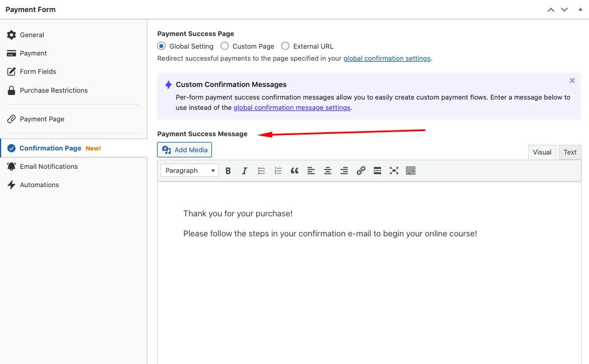
Task: Open the Paragraph style dropdown
Action: click(189, 170)
